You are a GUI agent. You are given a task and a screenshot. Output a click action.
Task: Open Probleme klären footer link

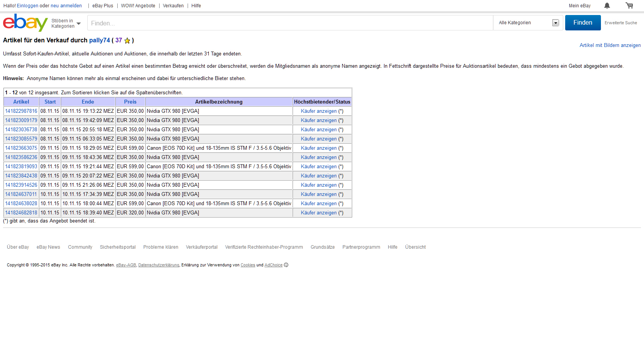pyautogui.click(x=161, y=247)
